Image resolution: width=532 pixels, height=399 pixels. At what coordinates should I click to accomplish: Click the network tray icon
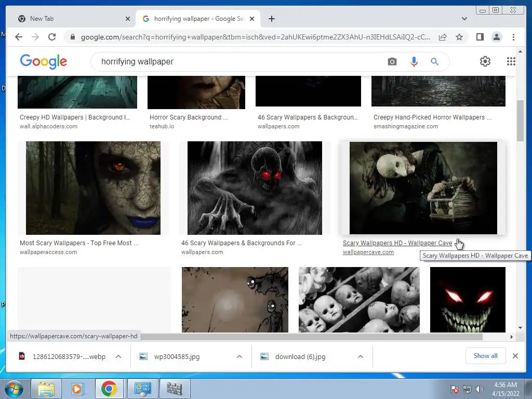pos(467,389)
